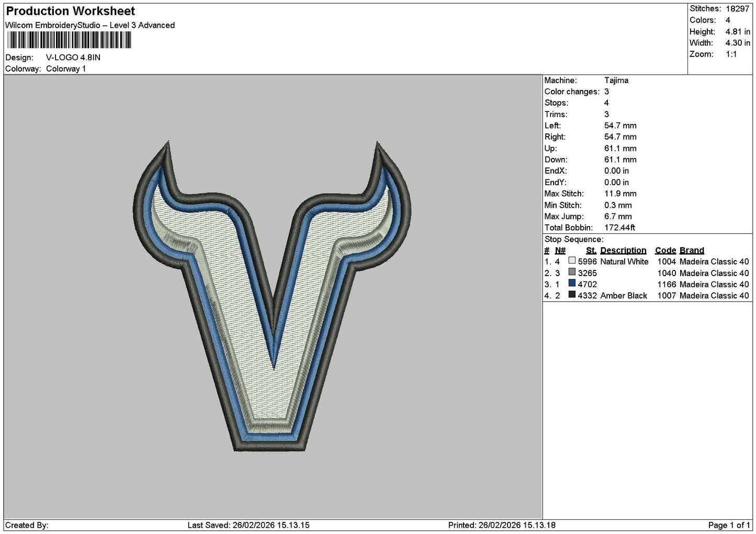
Task: Click the Stitches value '18297'
Action: (738, 9)
